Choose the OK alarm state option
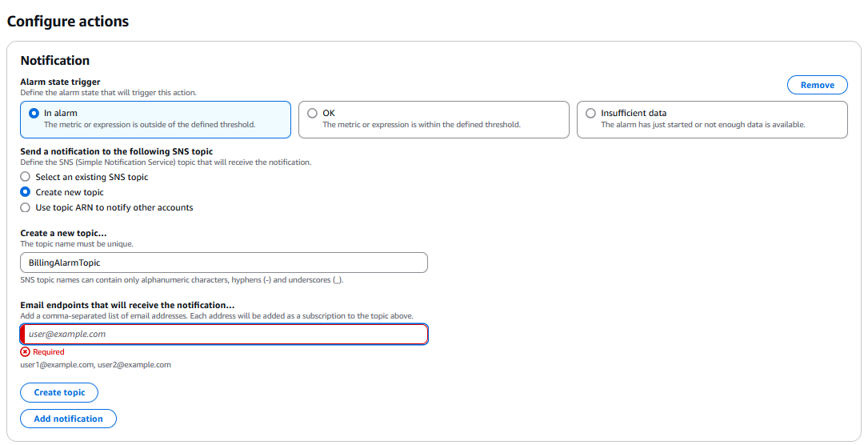 (312, 114)
